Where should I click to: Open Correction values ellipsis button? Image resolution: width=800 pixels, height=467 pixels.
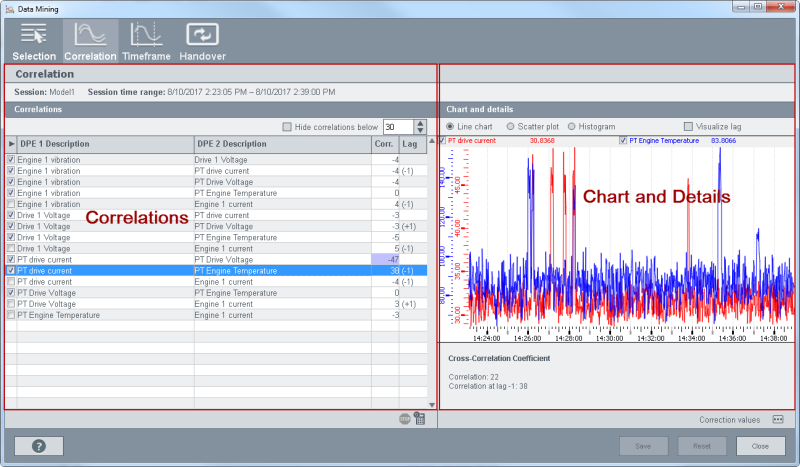(777, 420)
